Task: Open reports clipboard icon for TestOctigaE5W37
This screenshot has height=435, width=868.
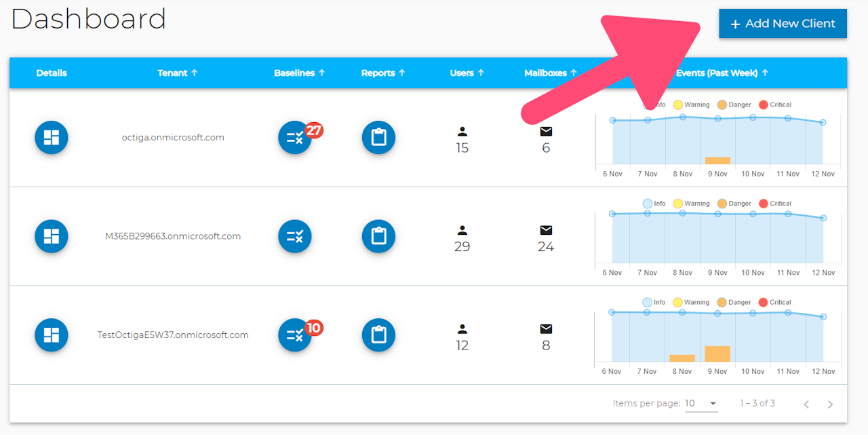Action: tap(378, 335)
